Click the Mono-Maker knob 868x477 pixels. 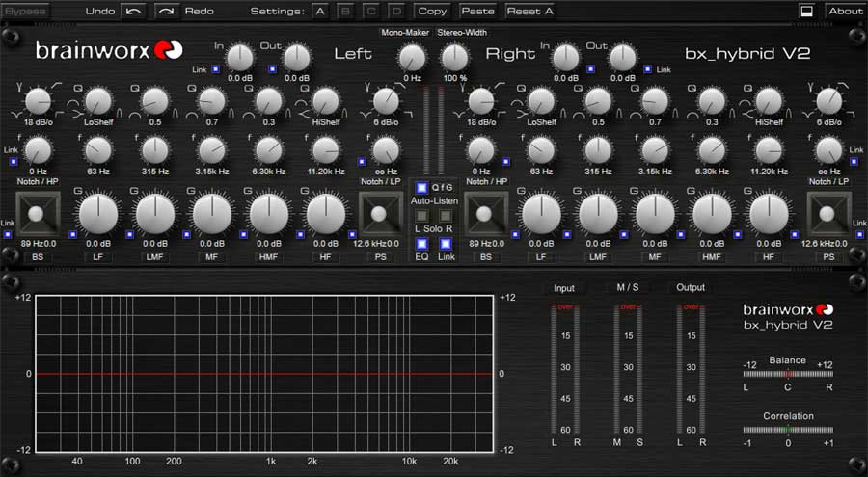(x=413, y=58)
